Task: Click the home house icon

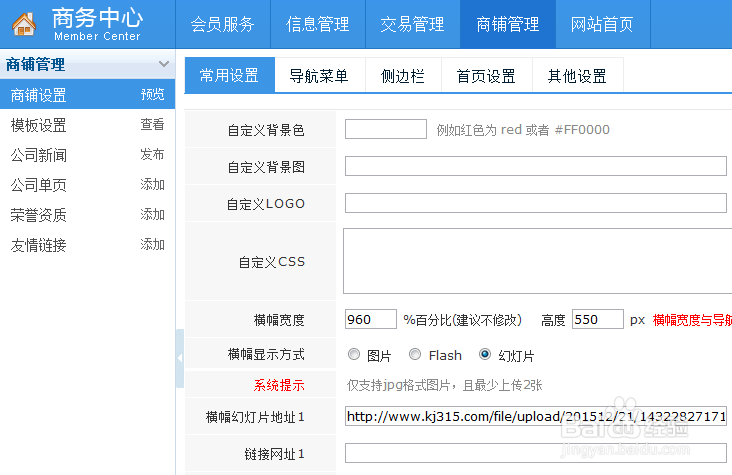Action: click(x=24, y=24)
